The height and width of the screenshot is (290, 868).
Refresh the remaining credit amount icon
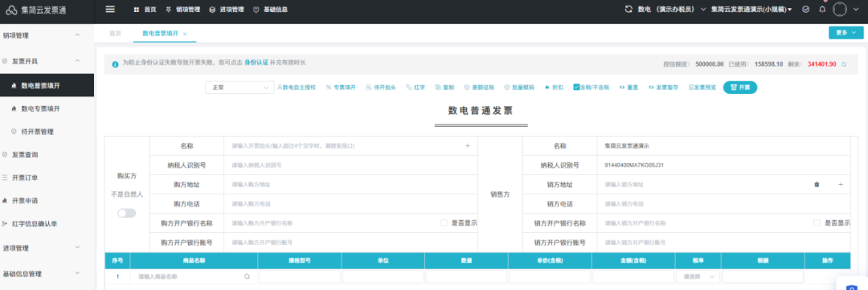(x=844, y=64)
